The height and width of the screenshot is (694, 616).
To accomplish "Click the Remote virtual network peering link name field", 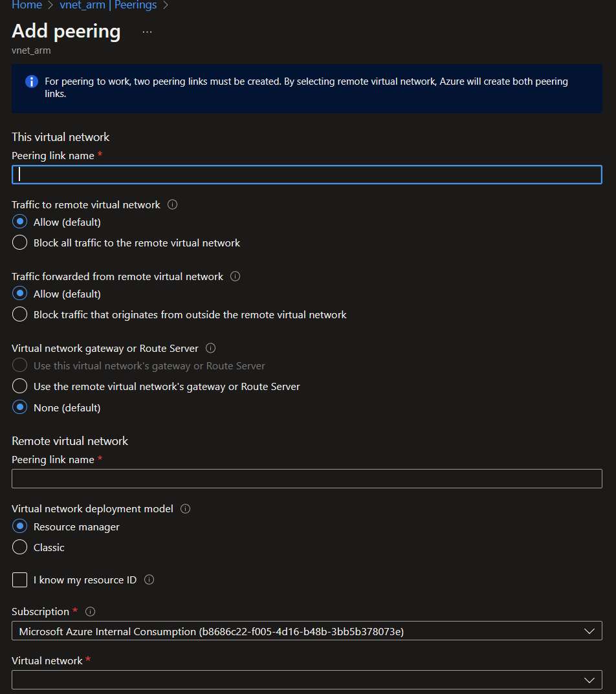I will point(307,478).
